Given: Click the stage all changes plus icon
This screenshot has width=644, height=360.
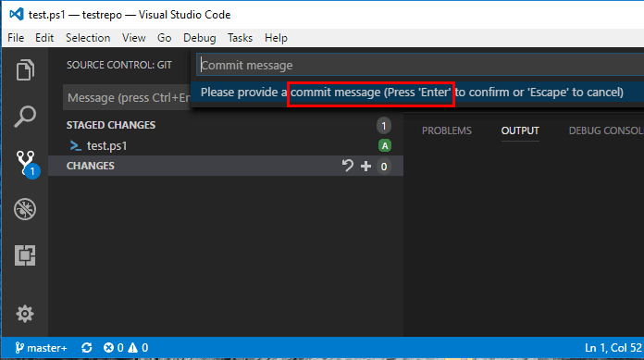Looking at the screenshot, I should (x=365, y=166).
